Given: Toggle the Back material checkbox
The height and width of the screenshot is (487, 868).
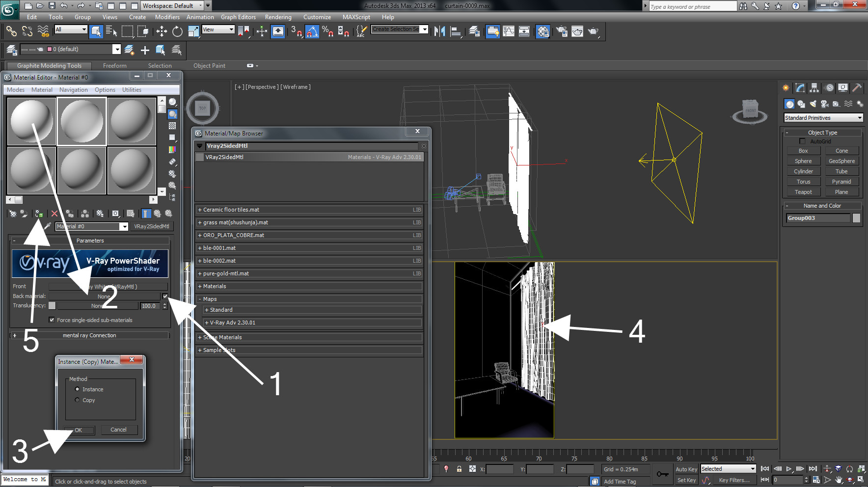Looking at the screenshot, I should [x=165, y=296].
